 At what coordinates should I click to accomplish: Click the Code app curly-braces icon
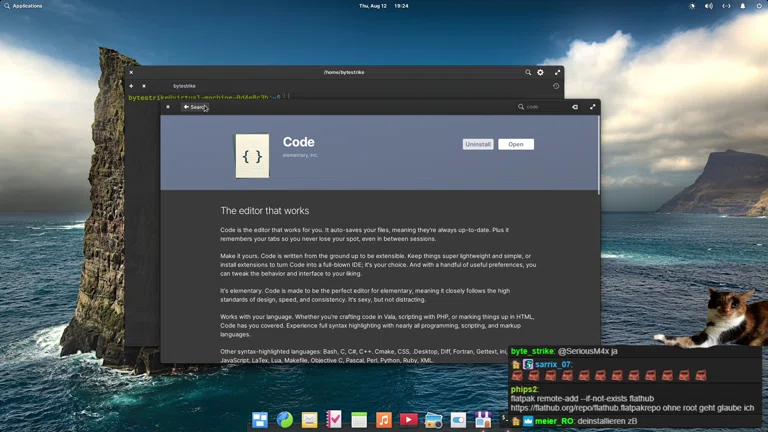pos(252,156)
